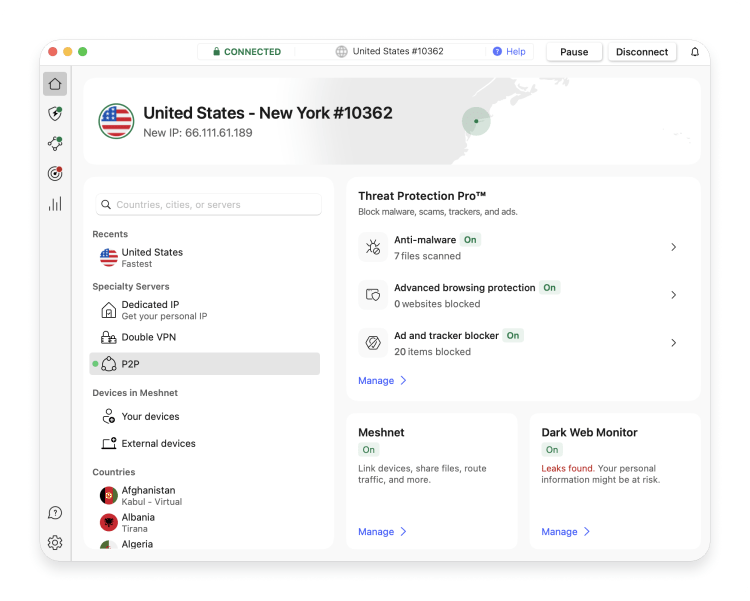The width and height of the screenshot is (750, 601).
Task: Click the 20 items blocked text
Action: [432, 352]
